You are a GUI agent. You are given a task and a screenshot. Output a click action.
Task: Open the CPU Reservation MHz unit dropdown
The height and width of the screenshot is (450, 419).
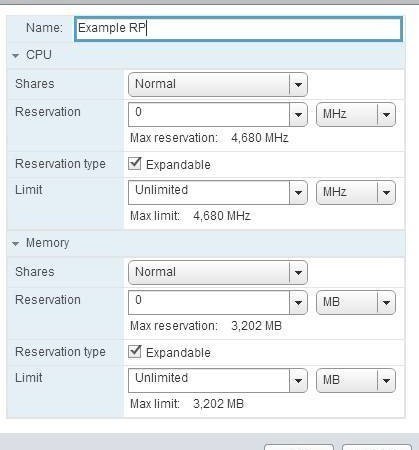(x=356, y=114)
